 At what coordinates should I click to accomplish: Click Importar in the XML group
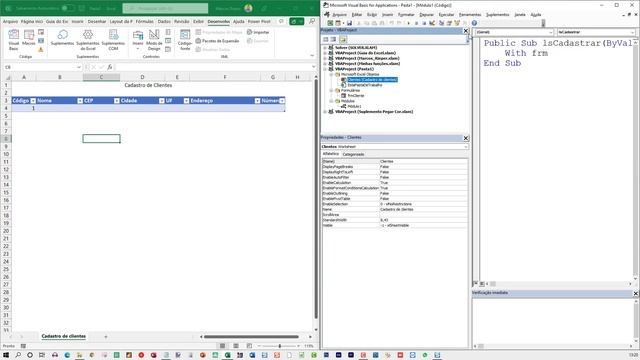pyautogui.click(x=258, y=32)
